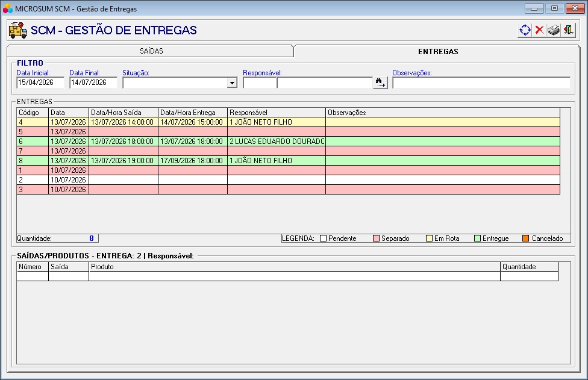Click the Data Inicial date field
Screen dimensions: 588x380
(40, 83)
